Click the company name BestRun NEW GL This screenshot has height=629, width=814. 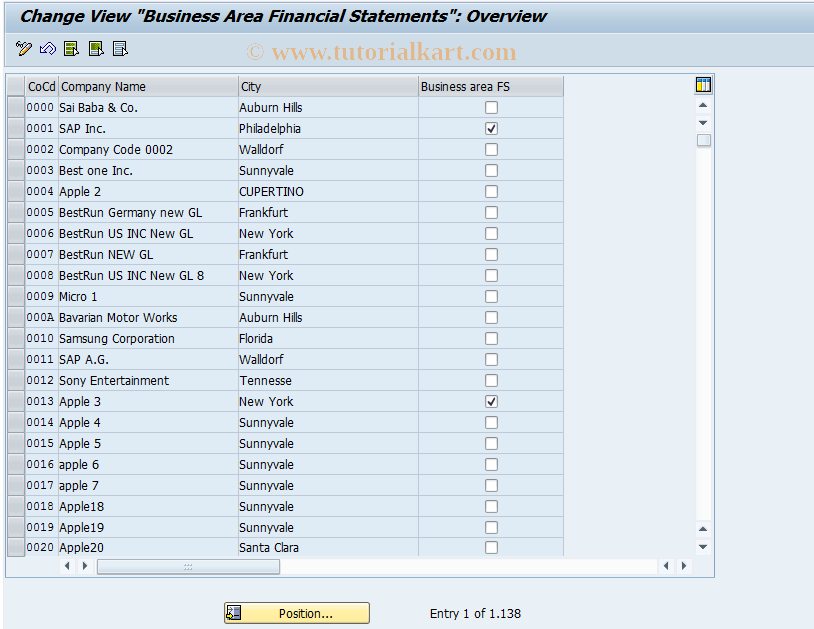[106, 255]
